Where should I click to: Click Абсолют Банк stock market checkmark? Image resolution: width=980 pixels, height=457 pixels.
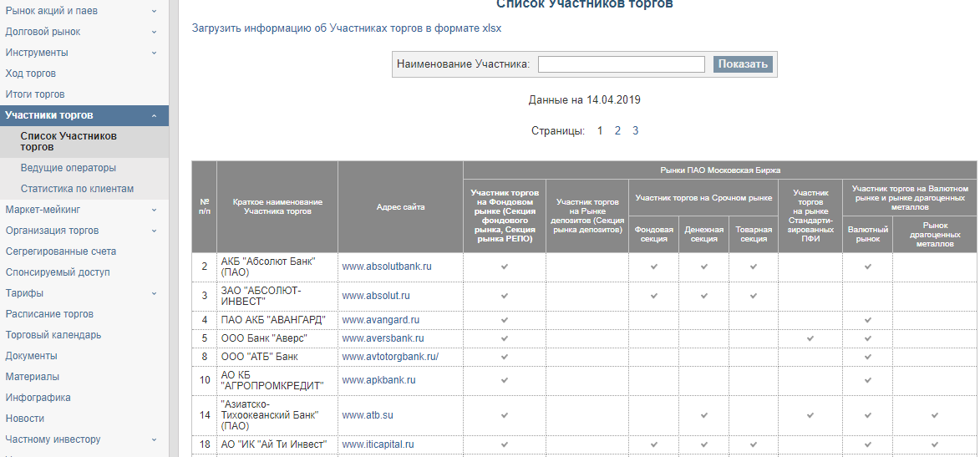pos(505,267)
